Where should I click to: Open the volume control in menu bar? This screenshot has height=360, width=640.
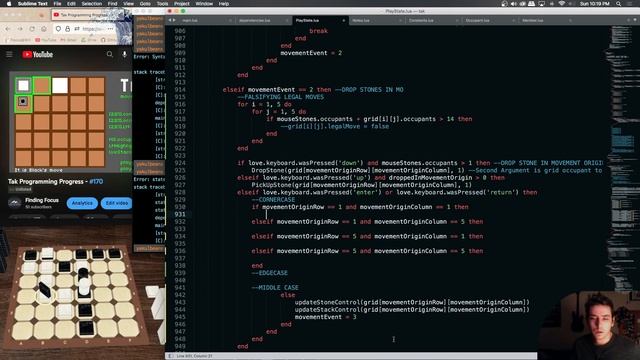(x=513, y=4)
